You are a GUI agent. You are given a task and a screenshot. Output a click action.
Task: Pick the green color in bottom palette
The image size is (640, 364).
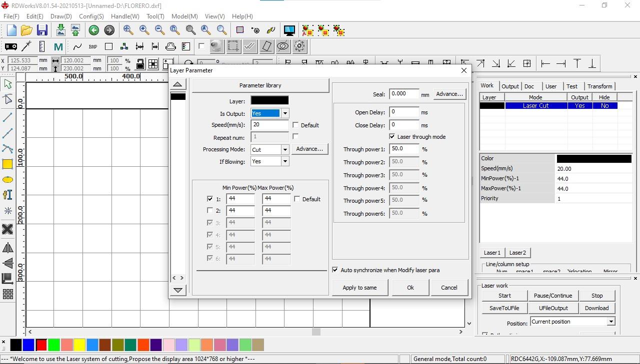pyautogui.click(x=54, y=345)
